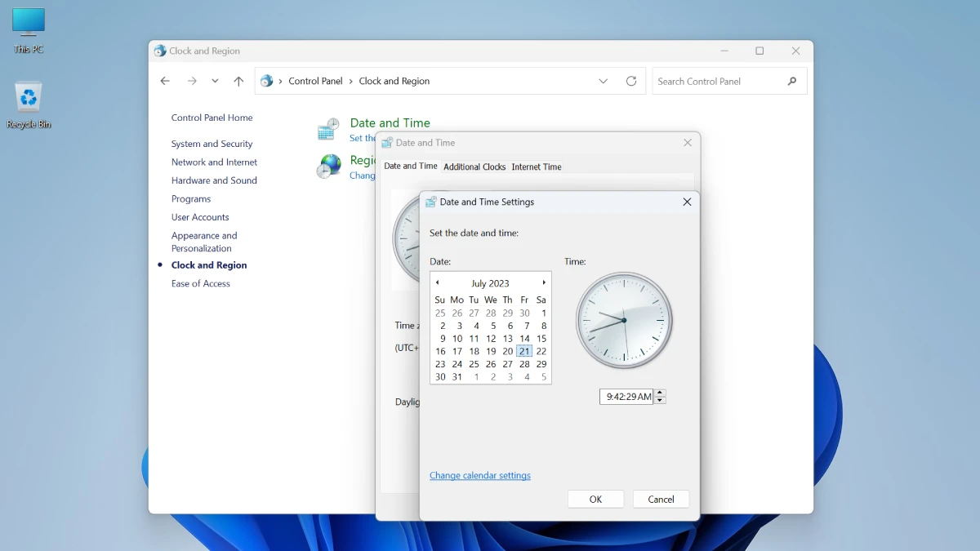The height and width of the screenshot is (551, 980).
Task: Click the address bar Control Panel icon
Action: point(266,81)
